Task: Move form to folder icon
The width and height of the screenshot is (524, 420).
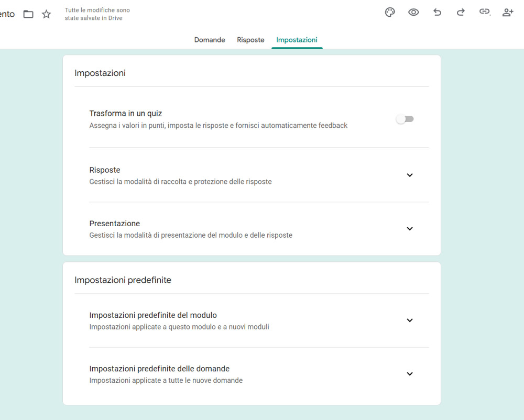Action: click(x=28, y=14)
